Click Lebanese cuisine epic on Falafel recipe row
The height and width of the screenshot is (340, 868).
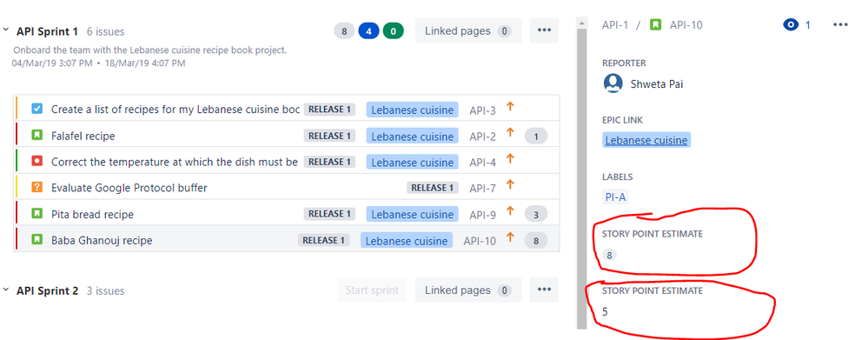click(x=413, y=137)
